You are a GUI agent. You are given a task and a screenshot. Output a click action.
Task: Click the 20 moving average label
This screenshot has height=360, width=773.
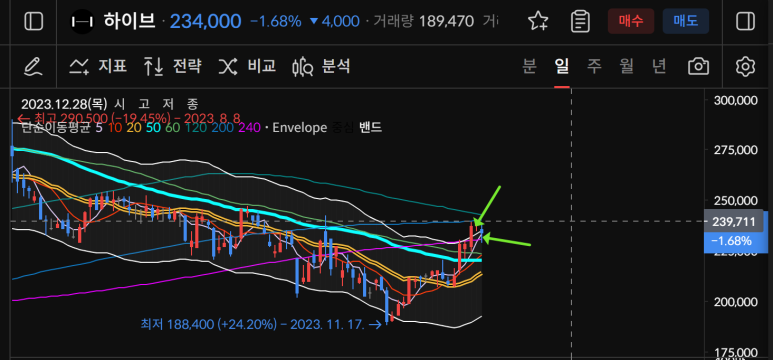[x=133, y=128]
